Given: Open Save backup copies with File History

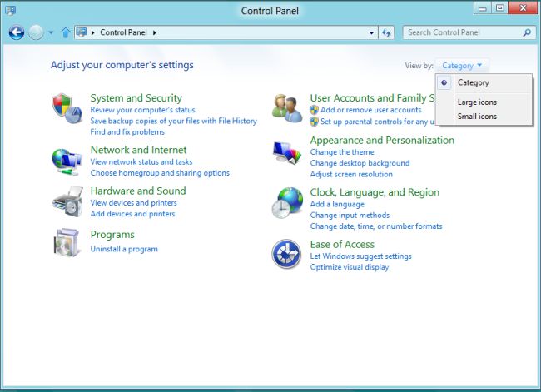Looking at the screenshot, I should click(x=174, y=121).
